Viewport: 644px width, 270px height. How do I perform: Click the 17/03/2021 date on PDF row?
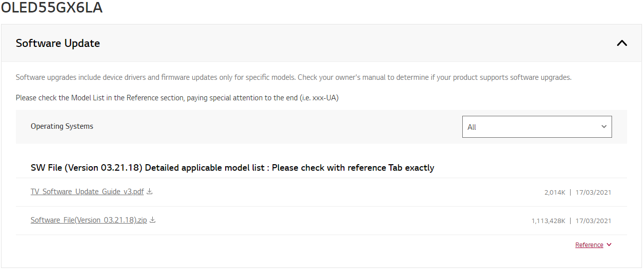coord(593,192)
